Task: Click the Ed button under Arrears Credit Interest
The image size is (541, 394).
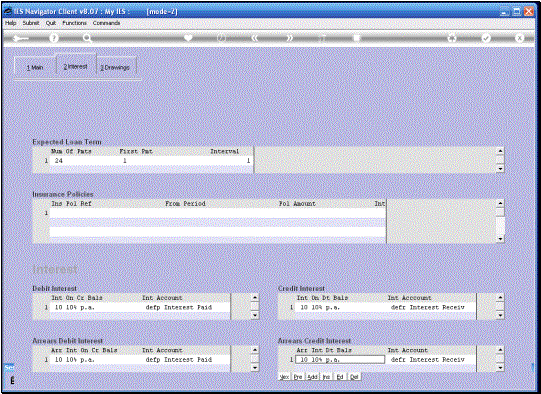Action: 340,377
